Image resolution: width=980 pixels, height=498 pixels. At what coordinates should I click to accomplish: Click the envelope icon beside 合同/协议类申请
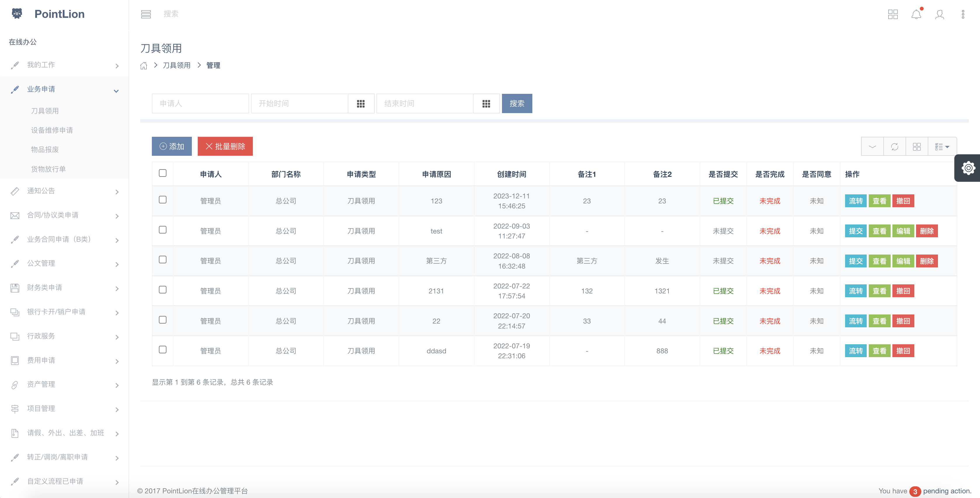pyautogui.click(x=15, y=215)
